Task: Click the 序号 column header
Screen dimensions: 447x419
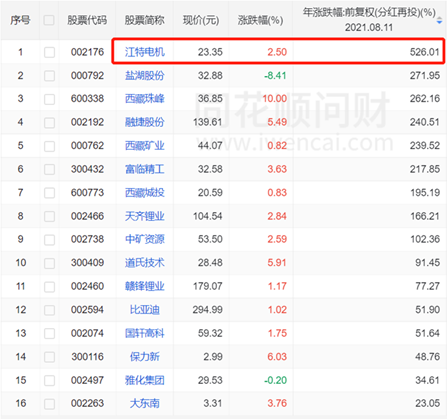Action: coord(20,20)
